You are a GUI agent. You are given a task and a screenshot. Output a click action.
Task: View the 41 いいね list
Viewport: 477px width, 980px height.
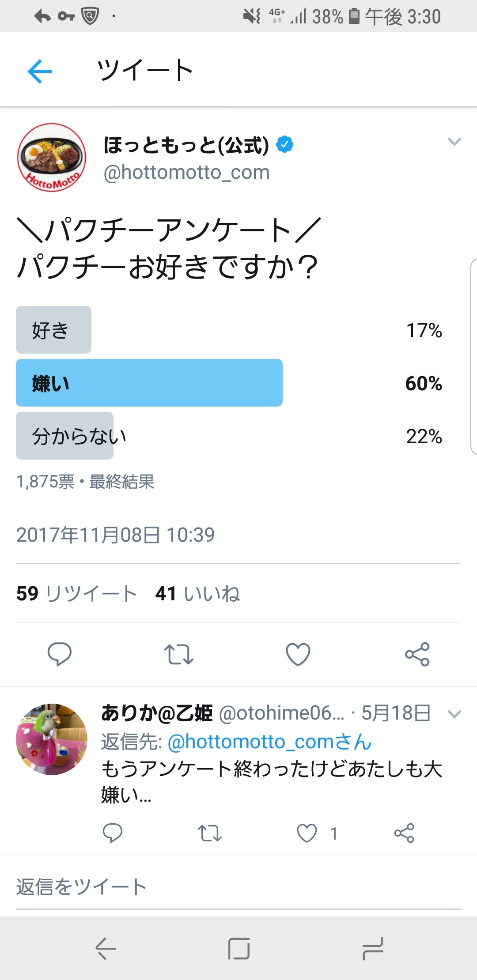click(197, 593)
